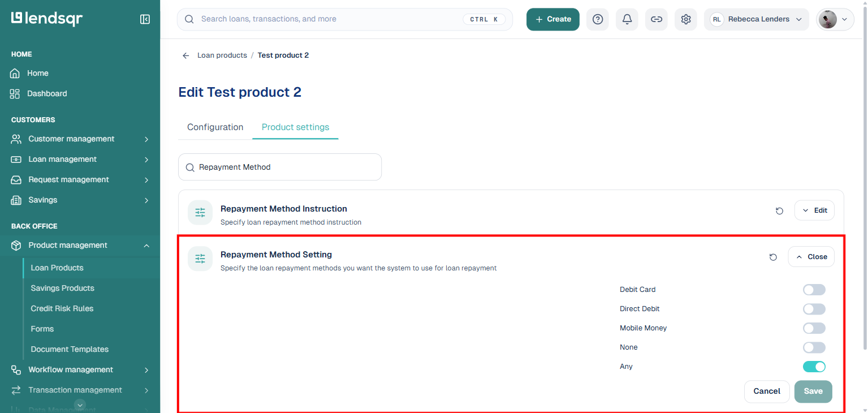The image size is (868, 413).
Task: Disable the Any repayment switch
Action: (x=814, y=367)
